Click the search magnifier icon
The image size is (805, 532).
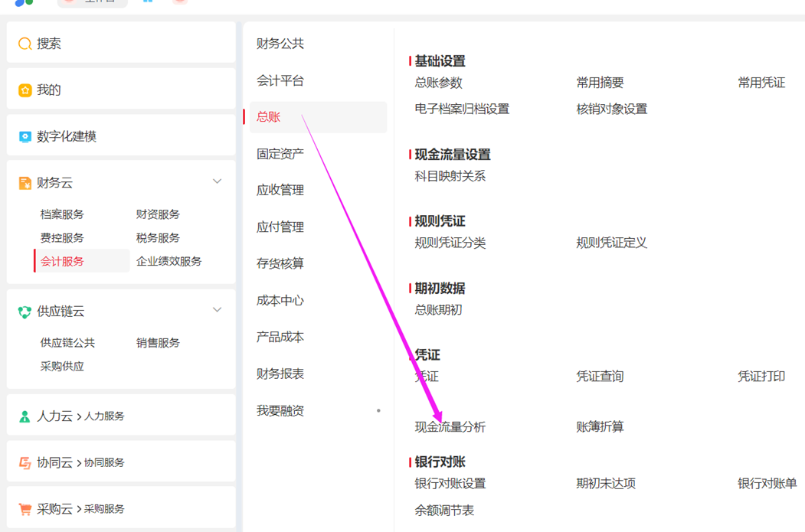[25, 44]
